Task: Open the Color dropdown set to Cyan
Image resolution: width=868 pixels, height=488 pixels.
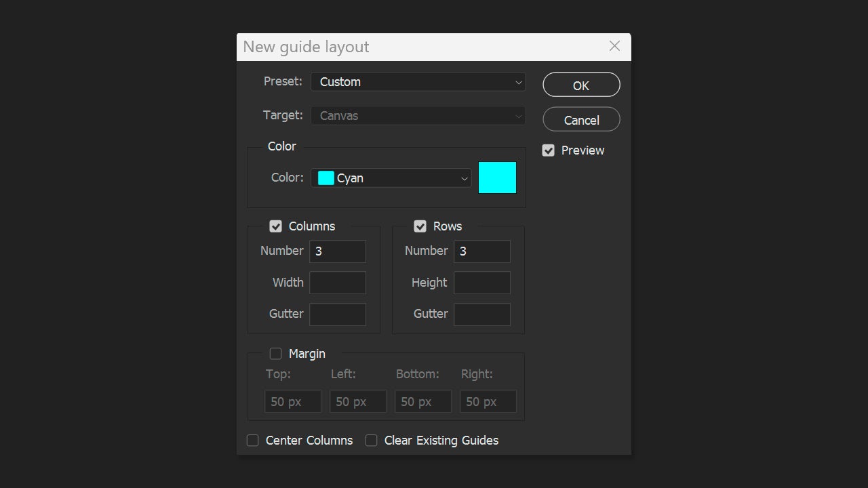Action: point(391,178)
